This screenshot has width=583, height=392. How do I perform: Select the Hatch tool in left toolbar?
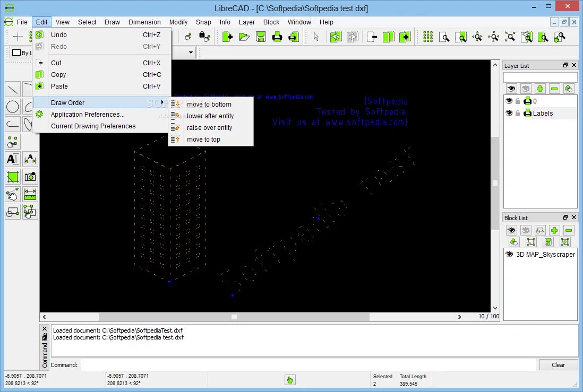[13, 177]
